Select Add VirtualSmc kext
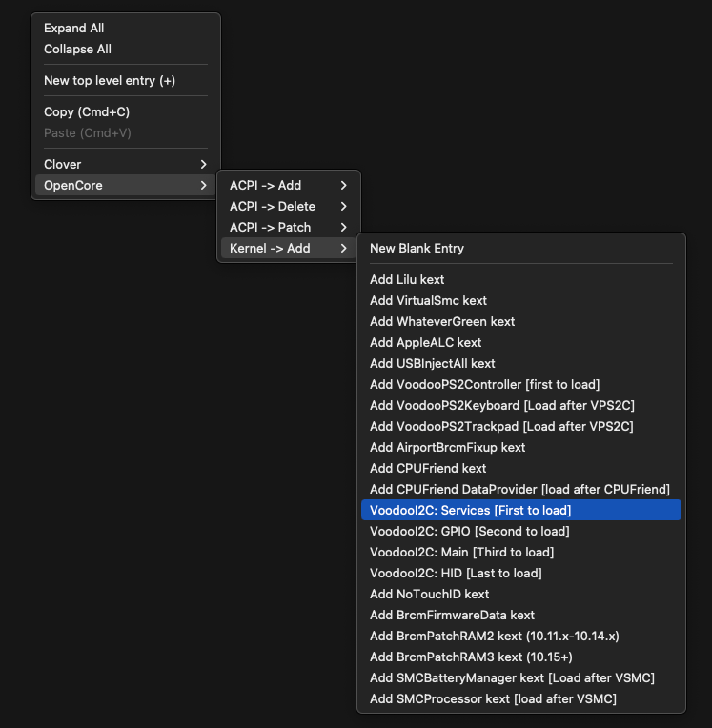The image size is (712, 728). [x=428, y=301]
